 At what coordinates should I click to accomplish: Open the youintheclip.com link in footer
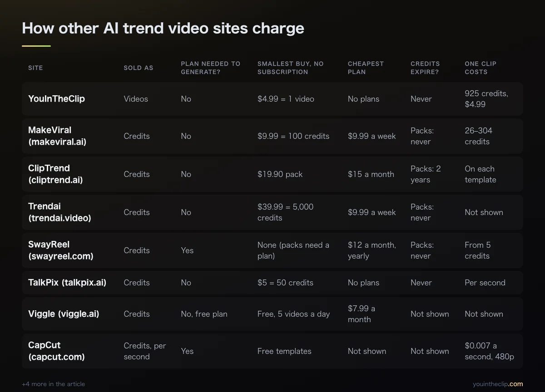(x=498, y=384)
